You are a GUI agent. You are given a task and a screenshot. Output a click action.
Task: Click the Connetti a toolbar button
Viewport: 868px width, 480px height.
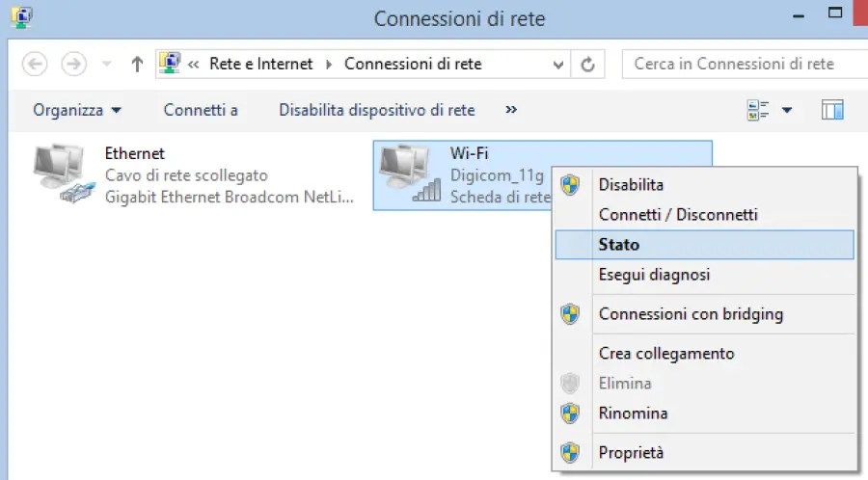point(201,110)
